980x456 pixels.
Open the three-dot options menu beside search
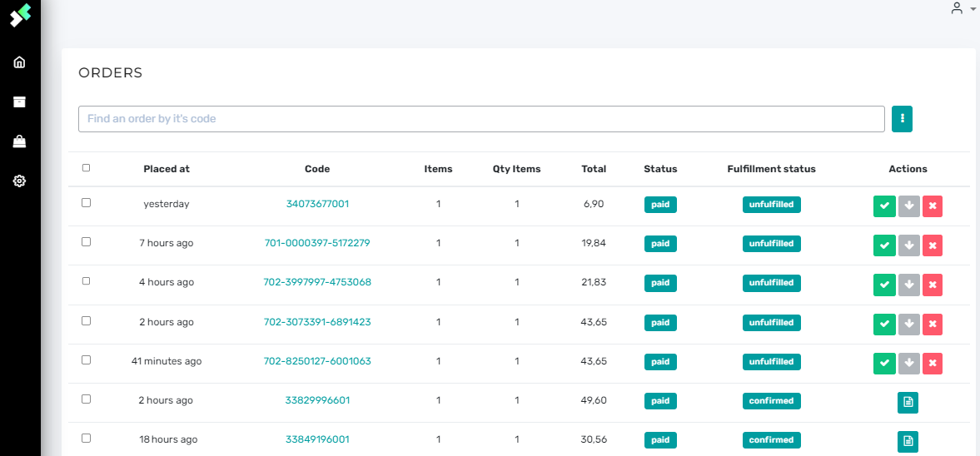pos(902,119)
